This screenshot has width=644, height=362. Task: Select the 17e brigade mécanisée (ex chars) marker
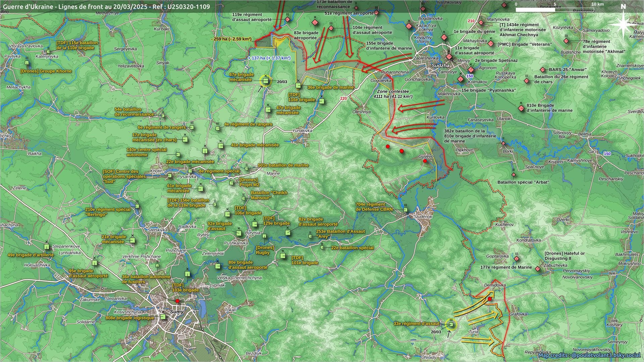[x=185, y=139]
